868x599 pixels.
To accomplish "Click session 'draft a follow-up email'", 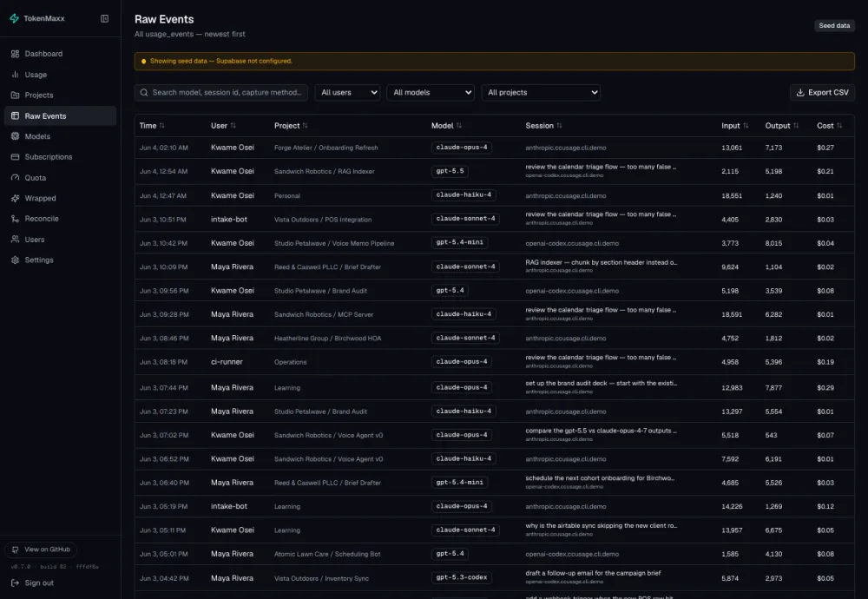I will coord(593,573).
